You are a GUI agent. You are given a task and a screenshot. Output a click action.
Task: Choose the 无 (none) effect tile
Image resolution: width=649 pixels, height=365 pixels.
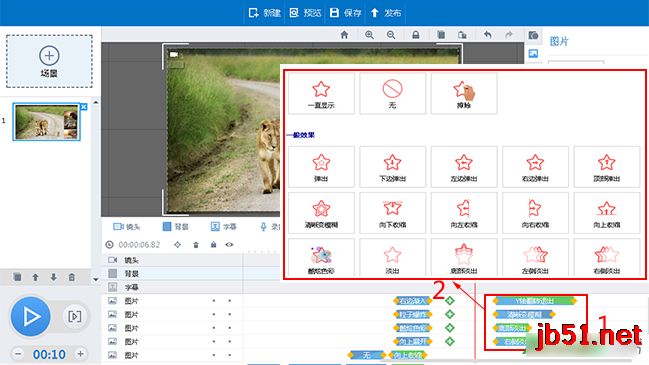click(x=392, y=94)
